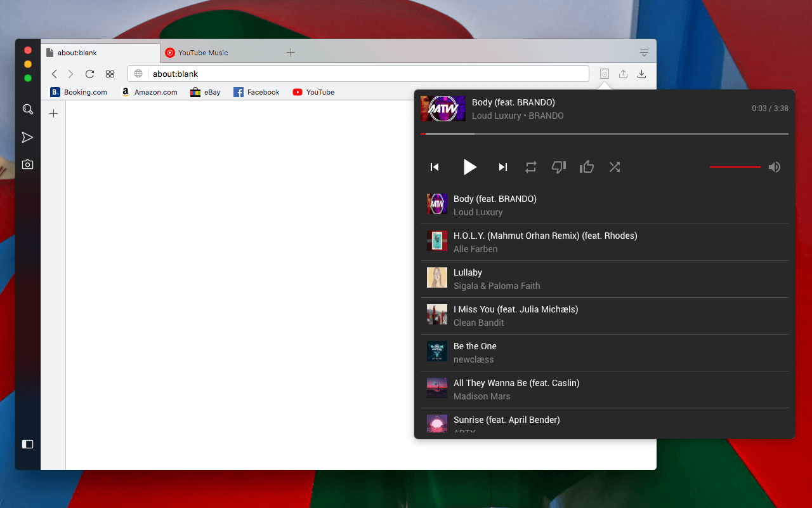Adjust the red volume slider

coord(735,167)
